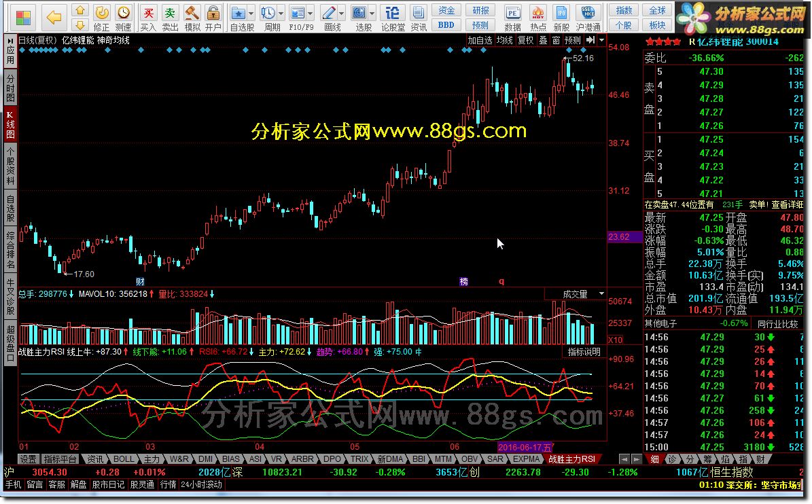Switch to the 个股资料 side tab
Image resolution: width=812 pixels, height=504 pixels.
tap(10, 166)
